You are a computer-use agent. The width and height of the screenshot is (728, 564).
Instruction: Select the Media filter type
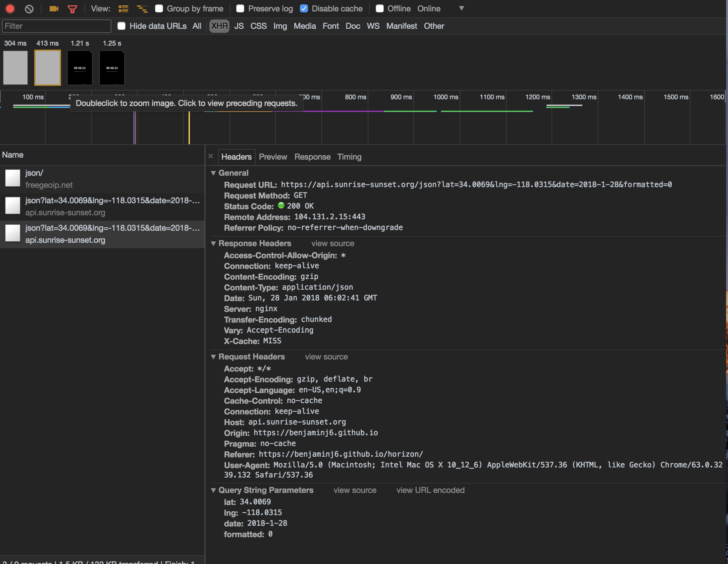click(x=305, y=26)
